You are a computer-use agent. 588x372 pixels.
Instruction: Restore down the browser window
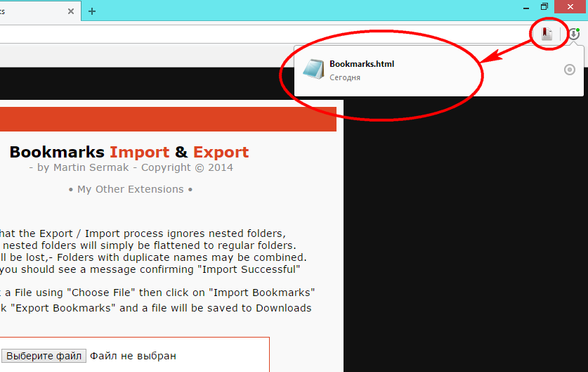[x=544, y=7]
